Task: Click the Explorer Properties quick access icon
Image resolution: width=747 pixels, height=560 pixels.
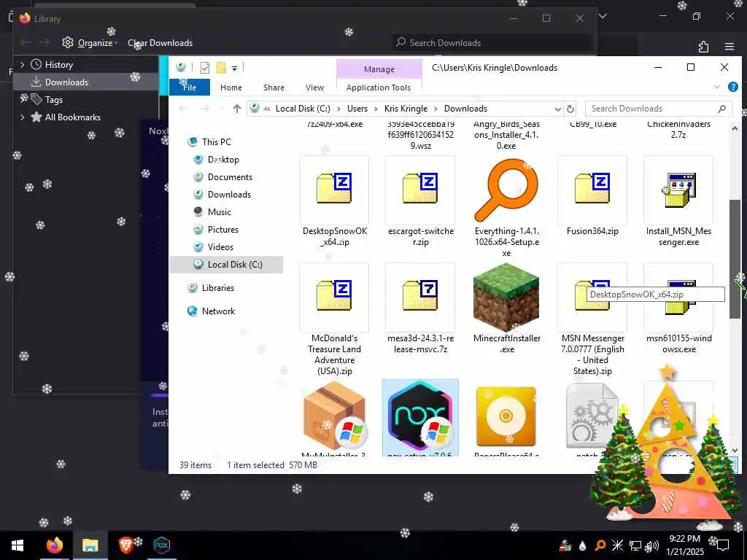Action: point(205,68)
